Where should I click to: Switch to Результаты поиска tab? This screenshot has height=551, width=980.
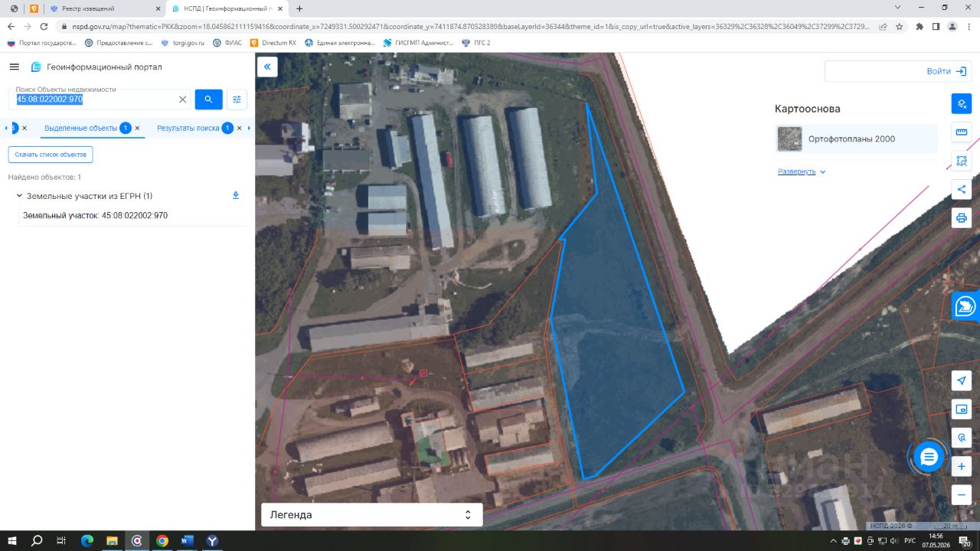(188, 128)
